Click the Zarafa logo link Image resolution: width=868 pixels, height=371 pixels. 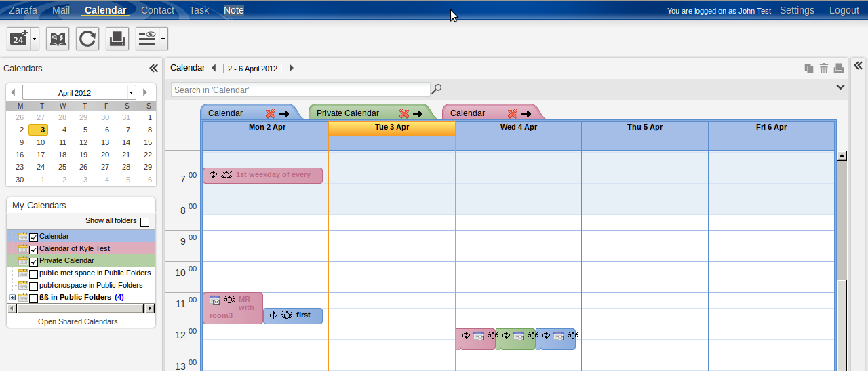click(x=23, y=10)
